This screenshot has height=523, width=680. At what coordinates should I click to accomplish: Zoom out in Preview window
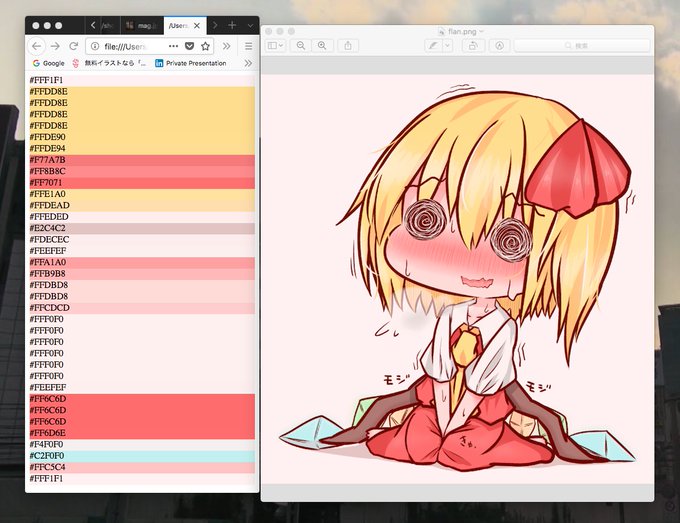[301, 46]
